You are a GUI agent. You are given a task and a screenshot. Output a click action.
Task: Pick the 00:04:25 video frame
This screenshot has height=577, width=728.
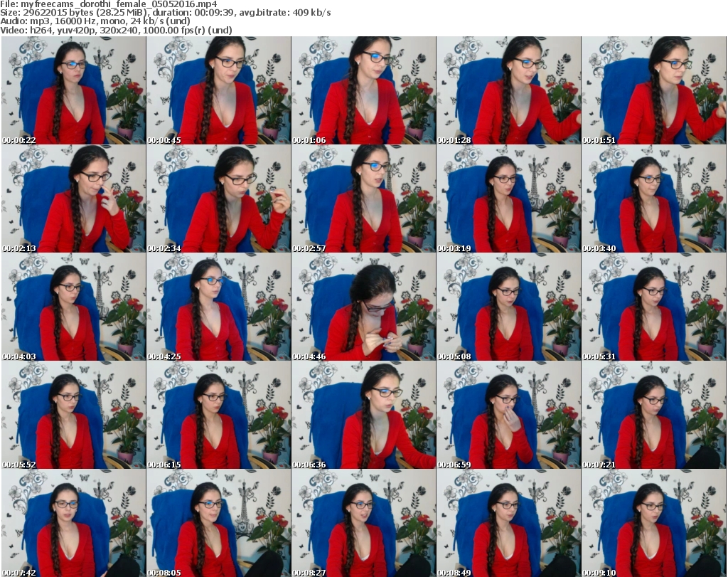click(219, 307)
